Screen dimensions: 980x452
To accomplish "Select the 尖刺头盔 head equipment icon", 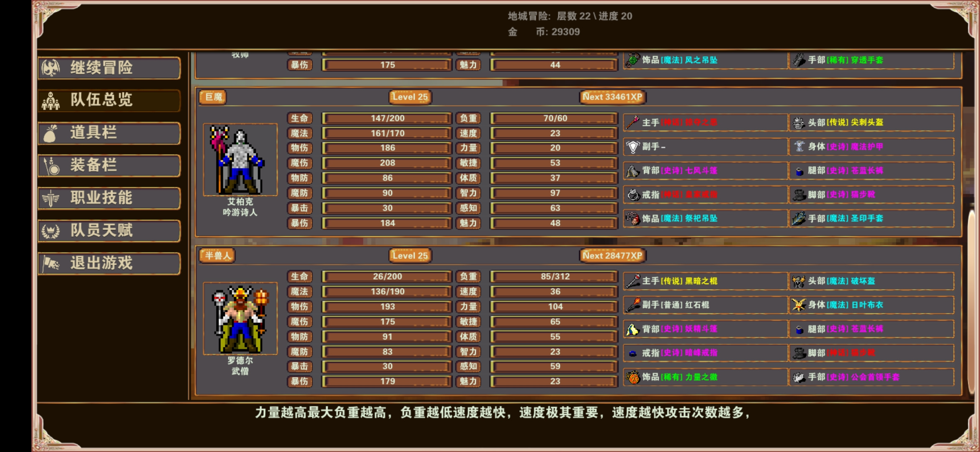I will (x=798, y=123).
